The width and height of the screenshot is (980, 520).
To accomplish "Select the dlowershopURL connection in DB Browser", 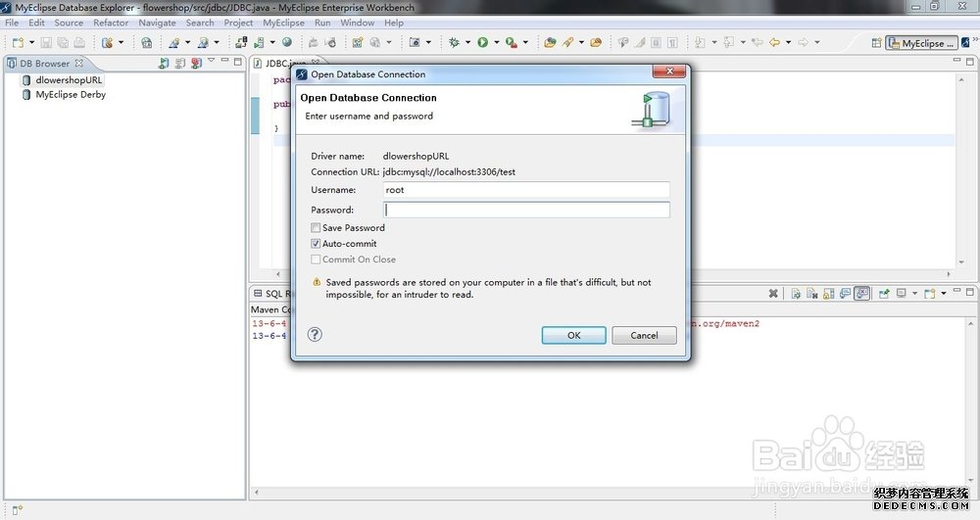I will [x=69, y=80].
